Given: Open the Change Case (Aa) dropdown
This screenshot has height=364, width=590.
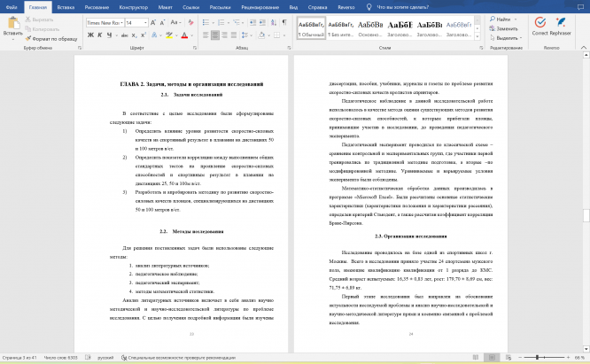Looking at the screenshot, I should click(175, 23).
